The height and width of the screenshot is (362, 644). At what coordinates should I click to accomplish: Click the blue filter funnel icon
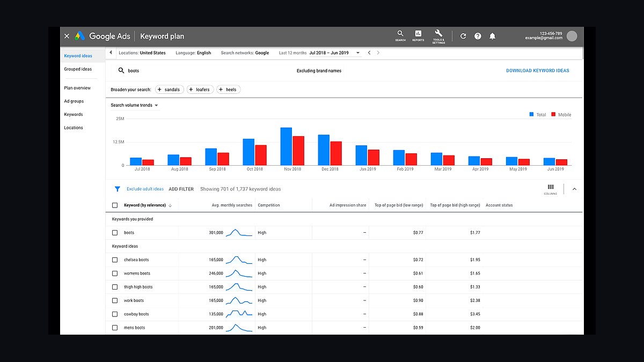coord(118,189)
